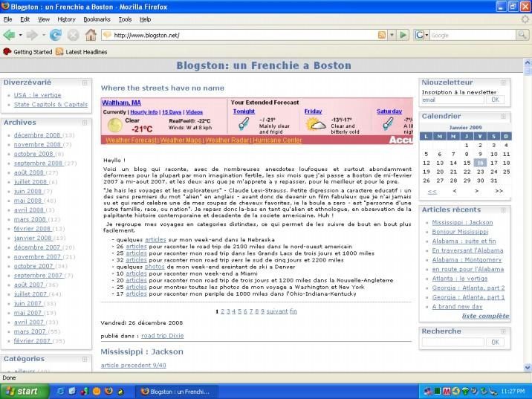
Task: Open the Hourly Info weather link
Action: [144, 112]
